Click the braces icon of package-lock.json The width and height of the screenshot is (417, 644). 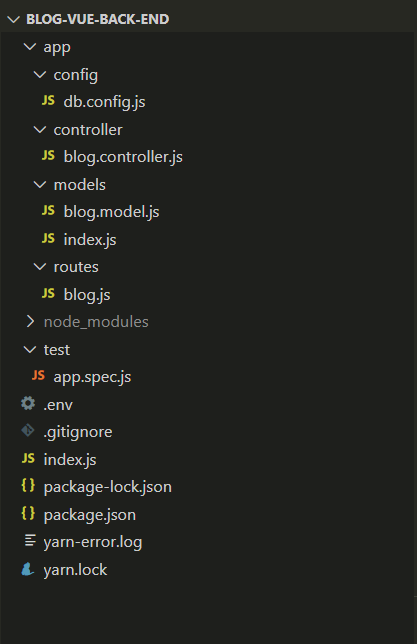(x=28, y=486)
